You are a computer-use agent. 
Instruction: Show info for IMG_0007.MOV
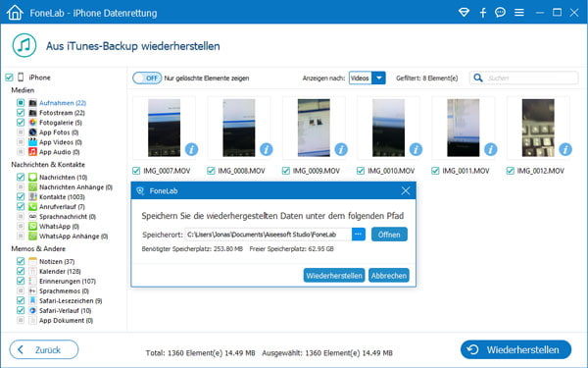coord(192,149)
